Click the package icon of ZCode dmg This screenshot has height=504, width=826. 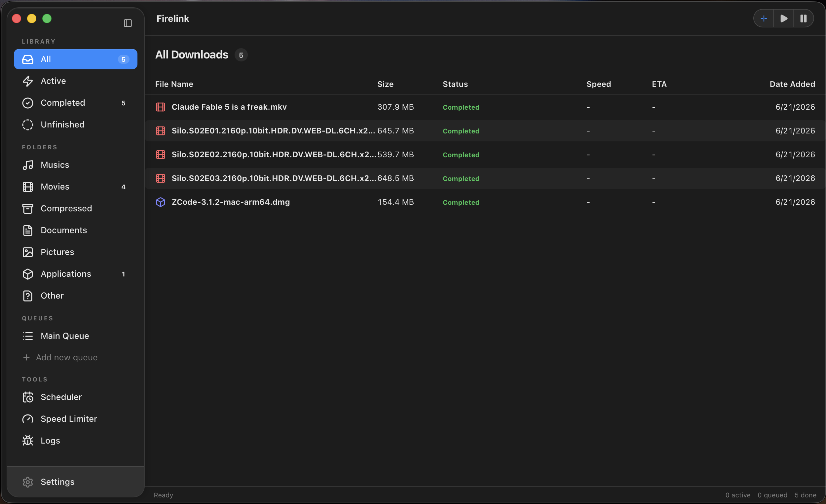tap(161, 202)
